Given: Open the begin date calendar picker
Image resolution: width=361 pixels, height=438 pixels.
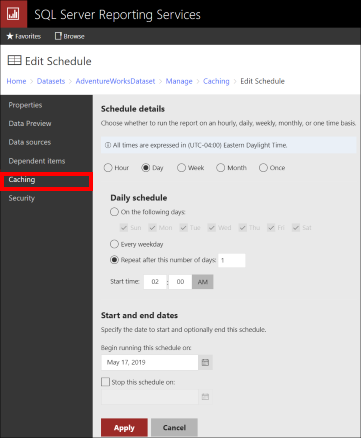Looking at the screenshot, I should pyautogui.click(x=205, y=362).
